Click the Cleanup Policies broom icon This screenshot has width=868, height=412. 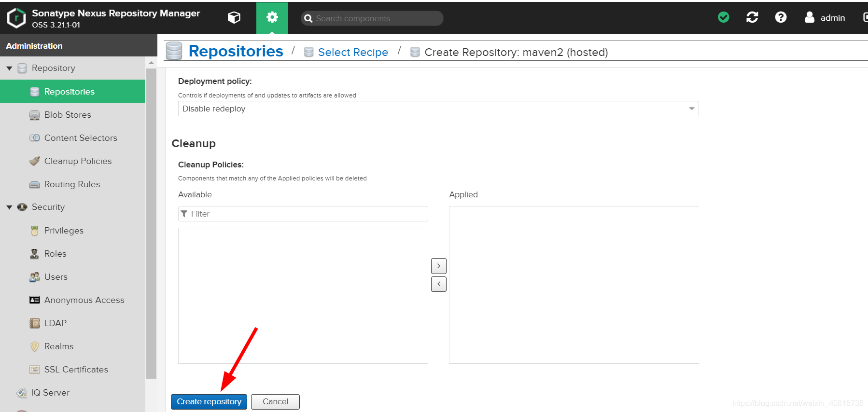coord(35,161)
